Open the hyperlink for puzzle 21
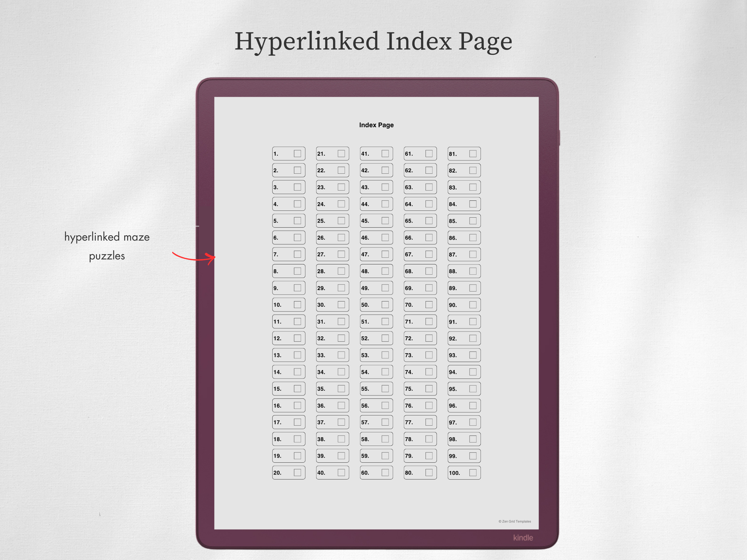 (x=333, y=154)
